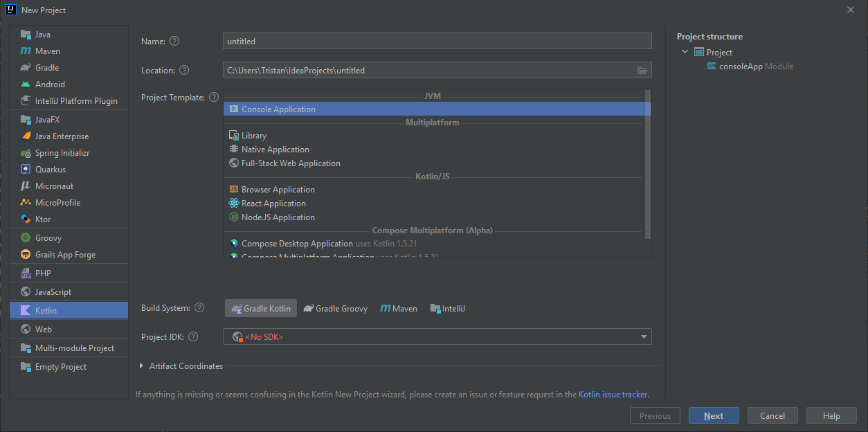Click the help icon beside Project JDK
The image size is (868, 432).
pos(193,337)
